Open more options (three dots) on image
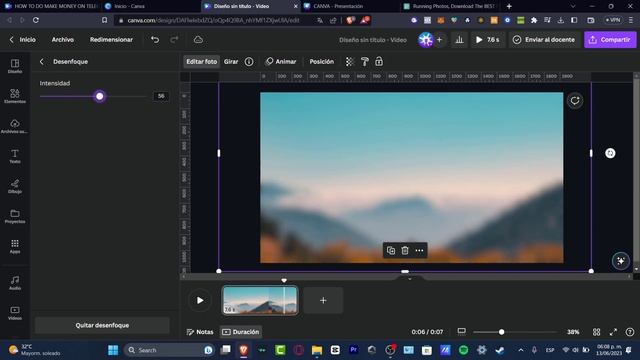 (x=419, y=250)
